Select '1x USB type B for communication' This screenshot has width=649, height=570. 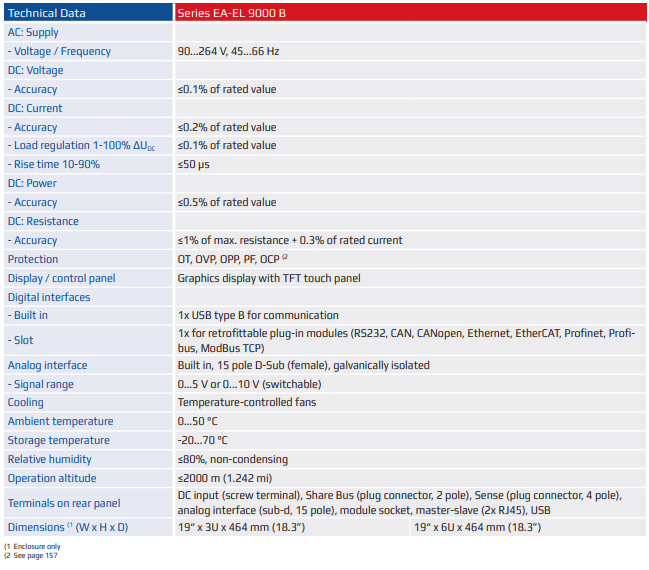click(x=258, y=315)
